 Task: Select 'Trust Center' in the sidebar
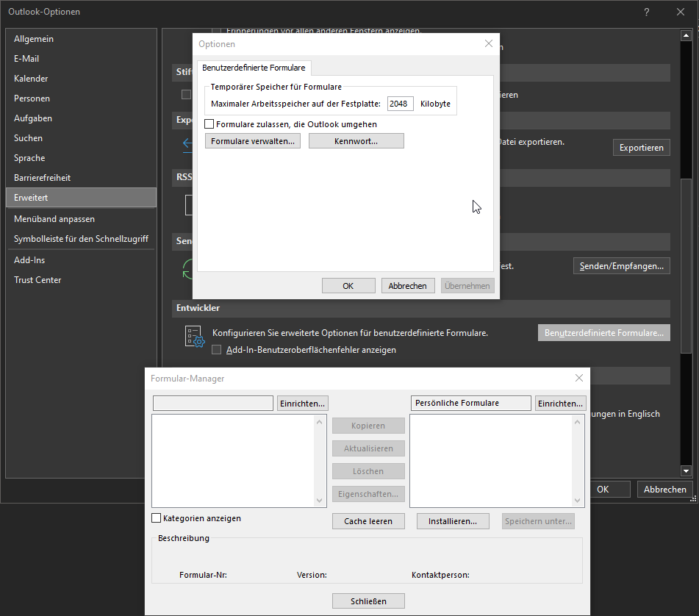pyautogui.click(x=37, y=280)
